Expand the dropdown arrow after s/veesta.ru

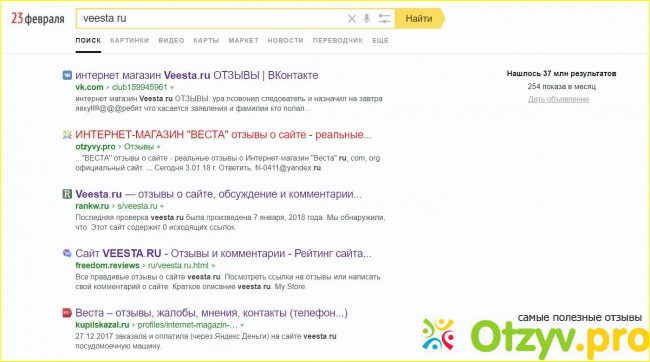(162, 207)
